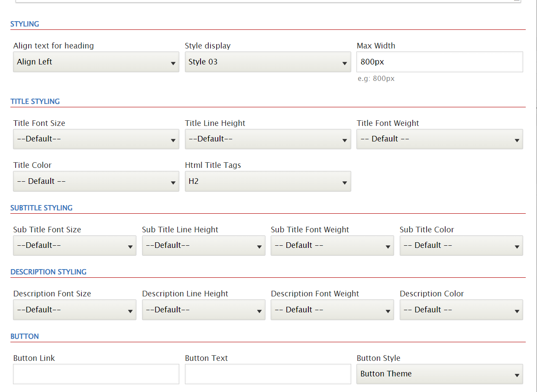Click the Button Link text field
537x392 pixels.
96,374
